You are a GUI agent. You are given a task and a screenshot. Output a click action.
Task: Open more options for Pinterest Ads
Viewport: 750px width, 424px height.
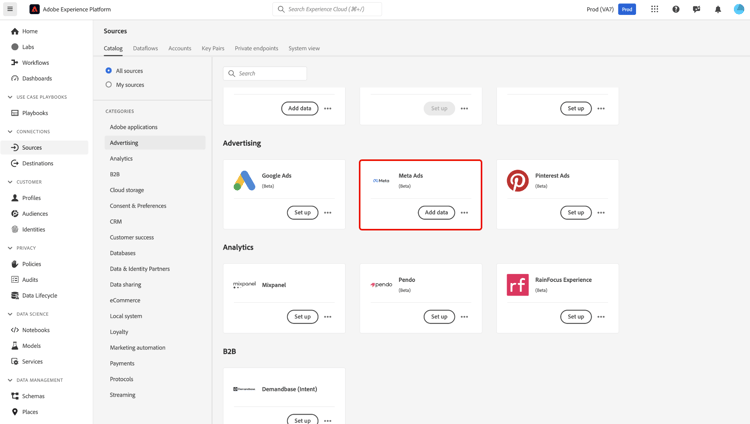coord(601,212)
